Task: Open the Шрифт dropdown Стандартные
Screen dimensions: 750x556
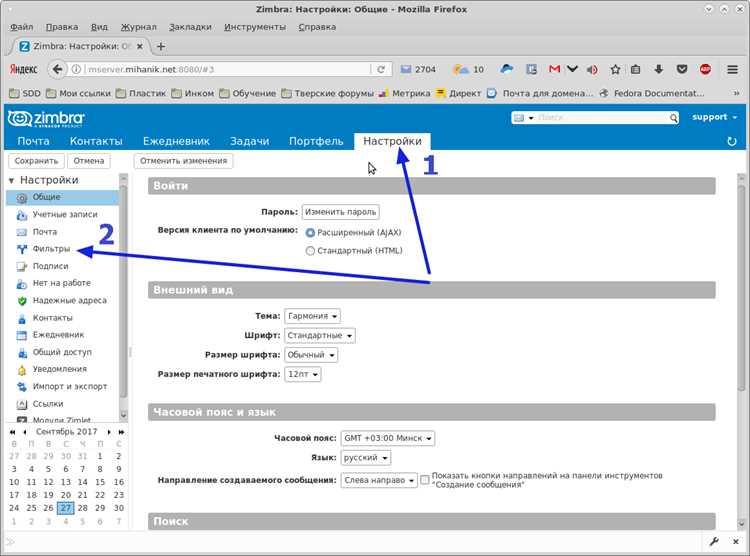Action: [320, 335]
